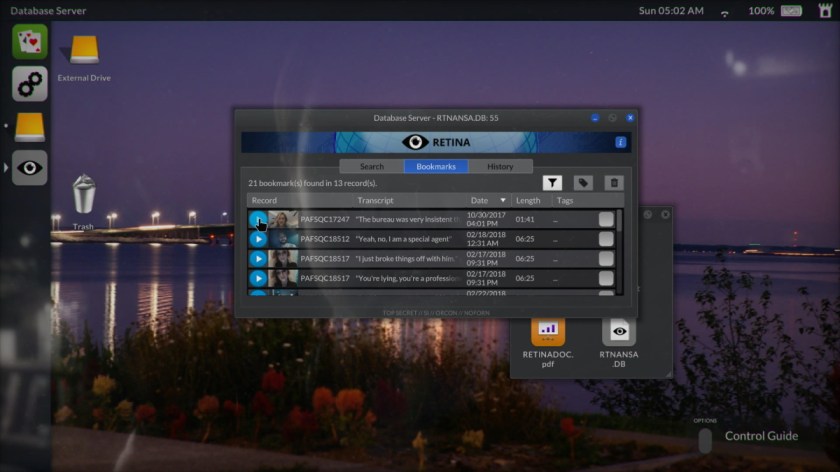Open the External Drive desktop icon
The image size is (840, 472).
[x=84, y=50]
